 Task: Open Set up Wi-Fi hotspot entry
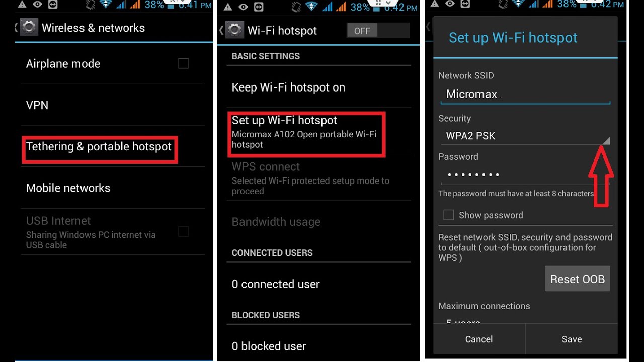305,133
